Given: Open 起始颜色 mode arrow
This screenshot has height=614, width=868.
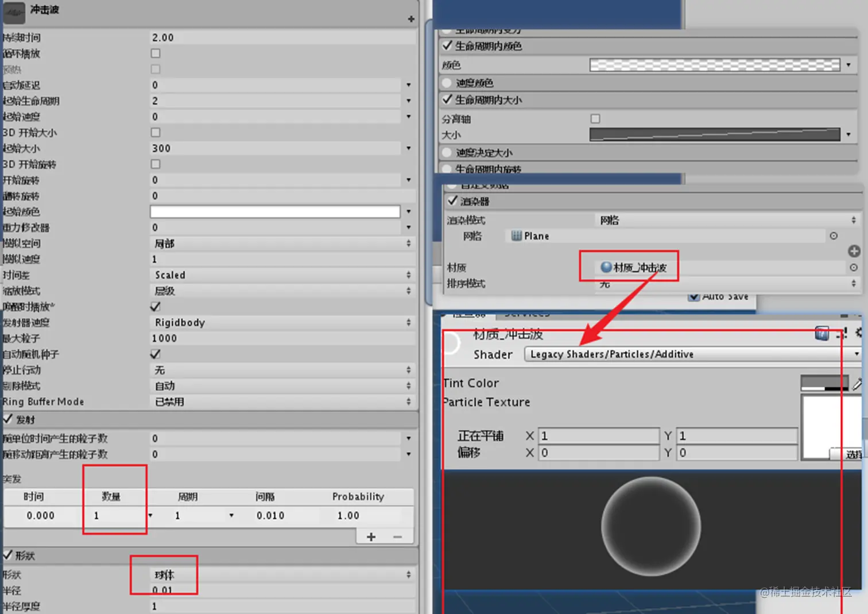Looking at the screenshot, I should (409, 211).
